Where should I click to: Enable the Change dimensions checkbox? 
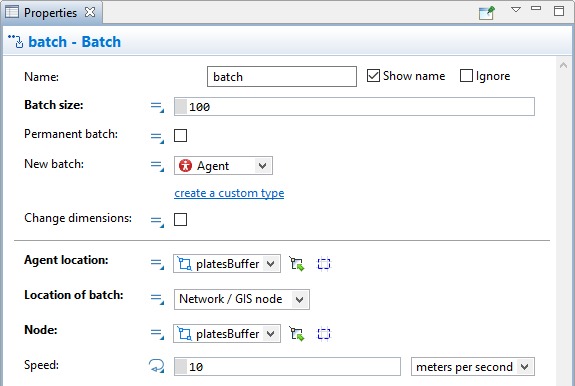click(180, 220)
